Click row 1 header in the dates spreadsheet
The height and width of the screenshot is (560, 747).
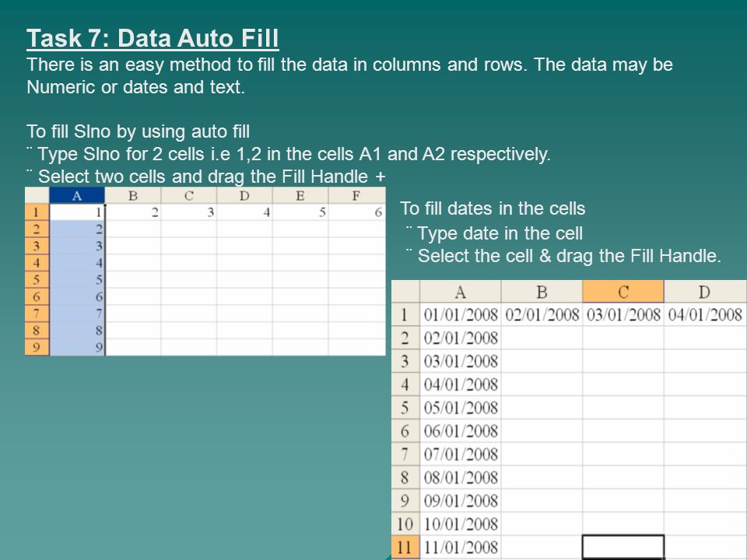[x=405, y=315]
